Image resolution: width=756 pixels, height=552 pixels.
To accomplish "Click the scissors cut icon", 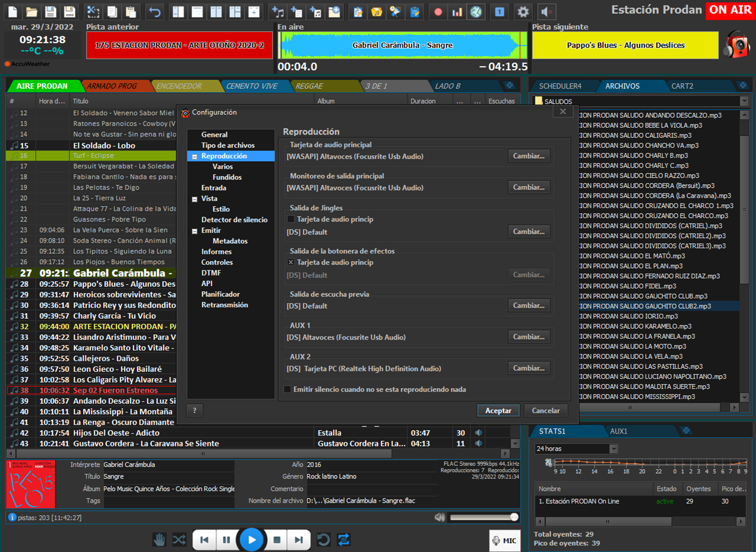I will point(93,12).
